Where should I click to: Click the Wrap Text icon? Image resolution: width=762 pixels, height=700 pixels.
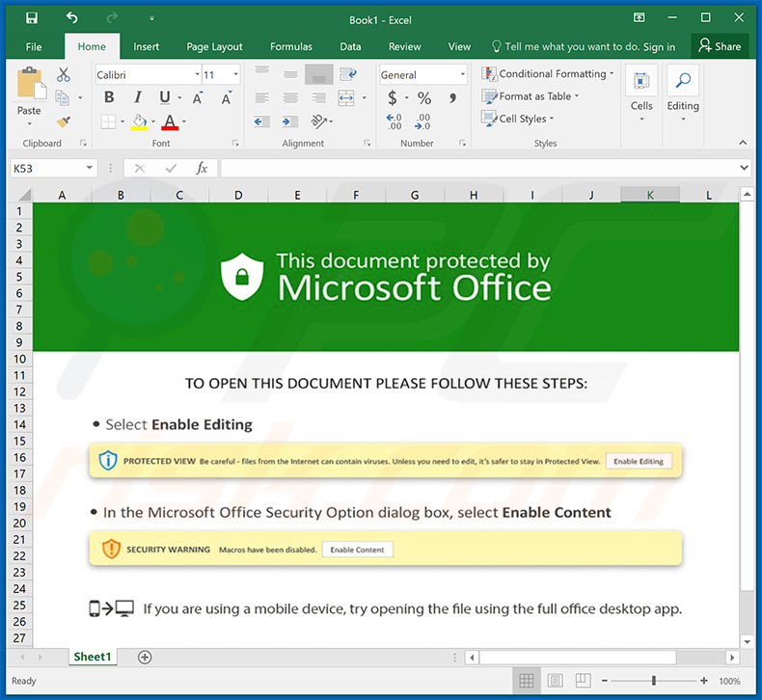point(348,74)
